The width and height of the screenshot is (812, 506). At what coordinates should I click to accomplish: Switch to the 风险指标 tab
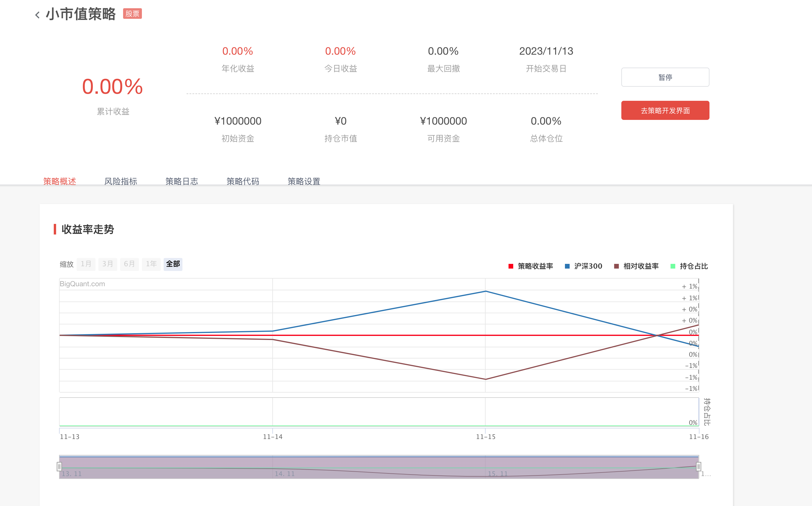click(120, 181)
